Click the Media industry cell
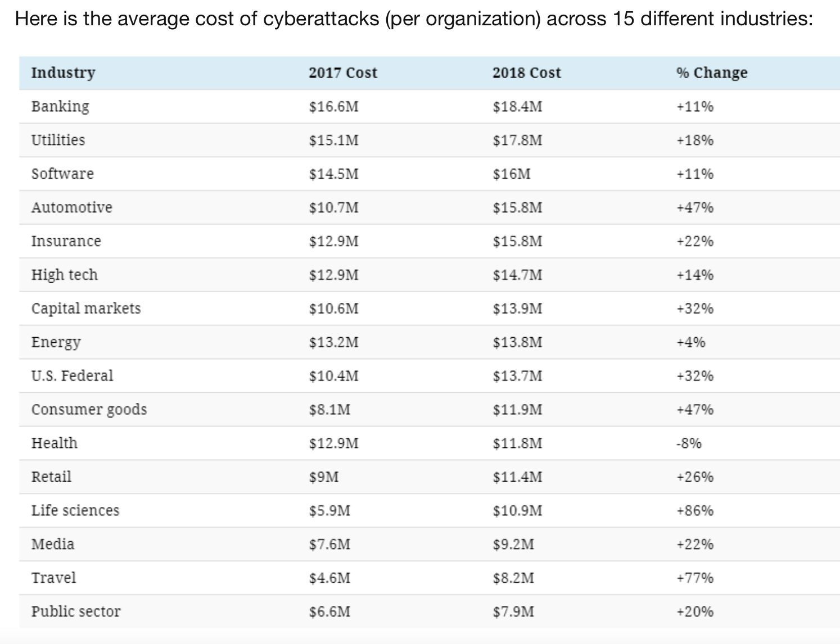840x644 pixels. (x=53, y=544)
